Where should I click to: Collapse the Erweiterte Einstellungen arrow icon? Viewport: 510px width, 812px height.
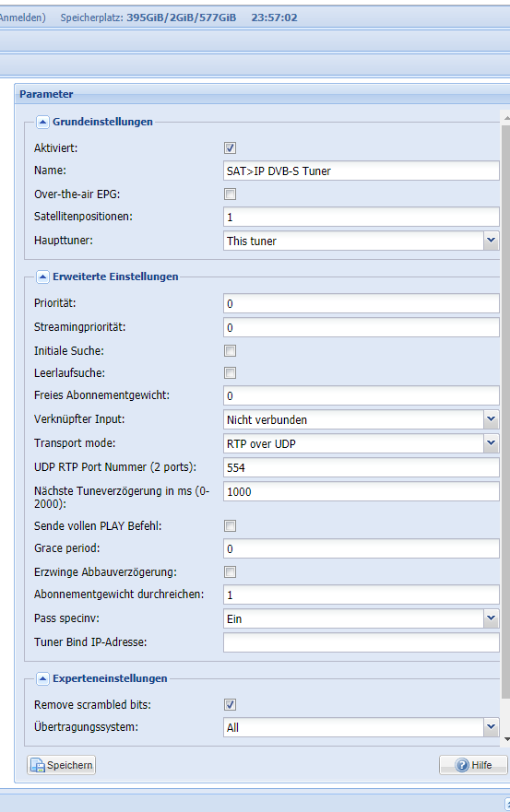42,277
